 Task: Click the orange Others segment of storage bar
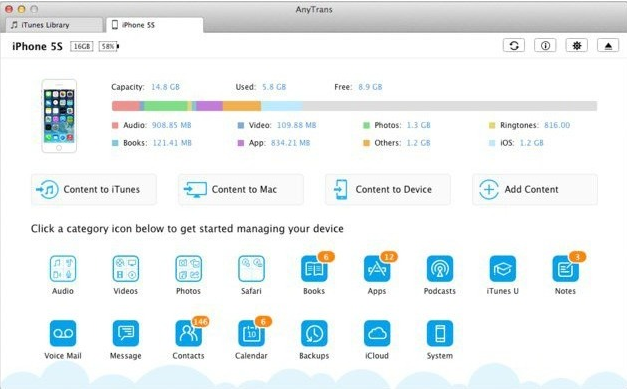(x=242, y=106)
